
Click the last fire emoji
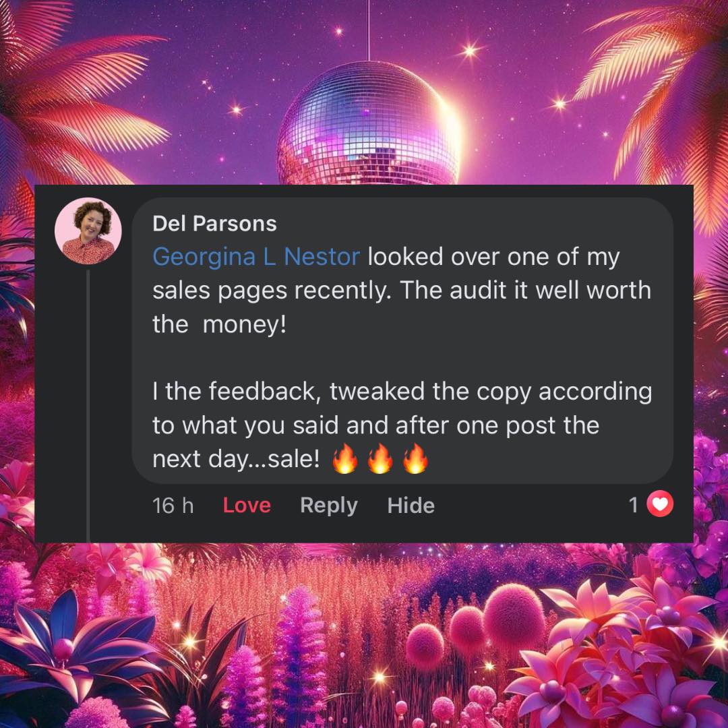pyautogui.click(x=415, y=458)
